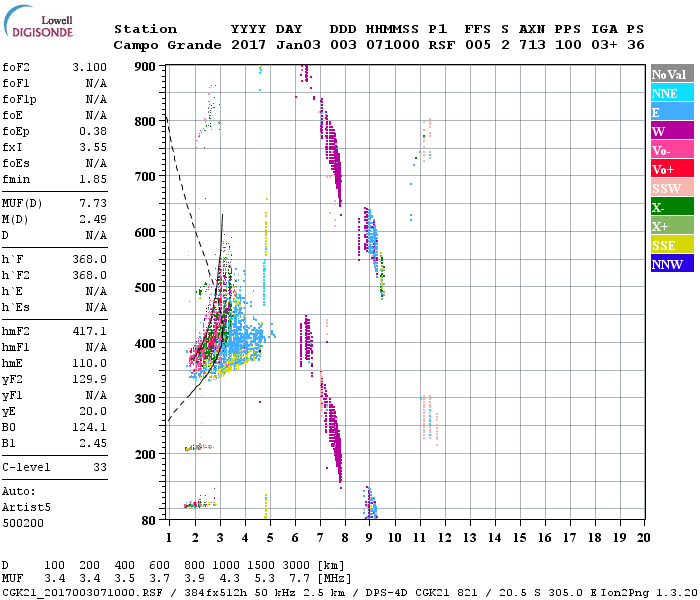This screenshot has height=600, width=700.
Task: Click the Campo Grande station name
Action: pyautogui.click(x=167, y=46)
